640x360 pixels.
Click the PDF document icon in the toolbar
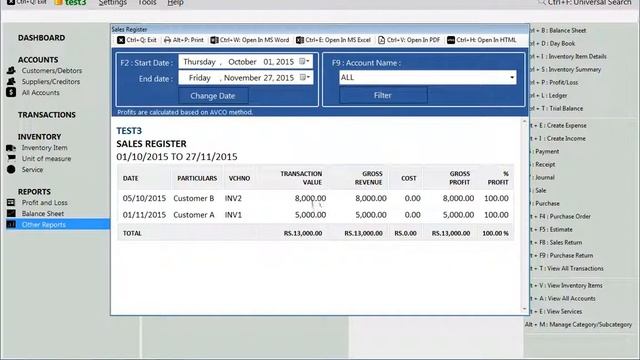tap(381, 40)
